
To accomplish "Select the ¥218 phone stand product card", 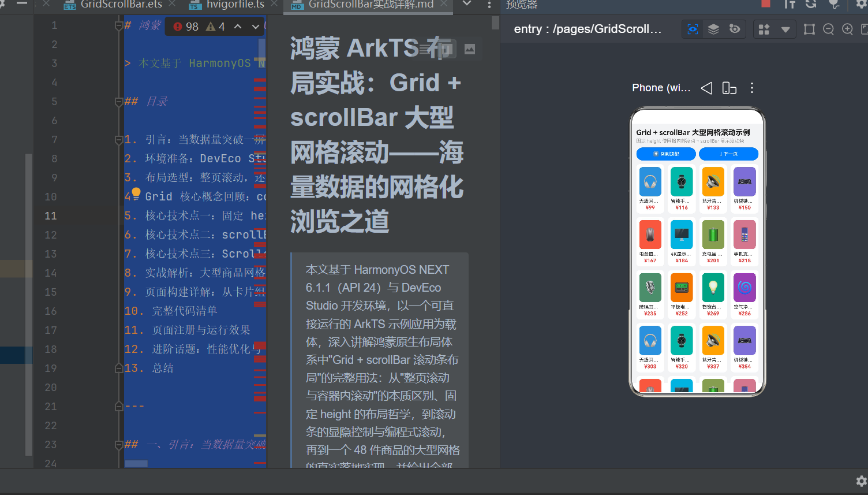I will (744, 241).
